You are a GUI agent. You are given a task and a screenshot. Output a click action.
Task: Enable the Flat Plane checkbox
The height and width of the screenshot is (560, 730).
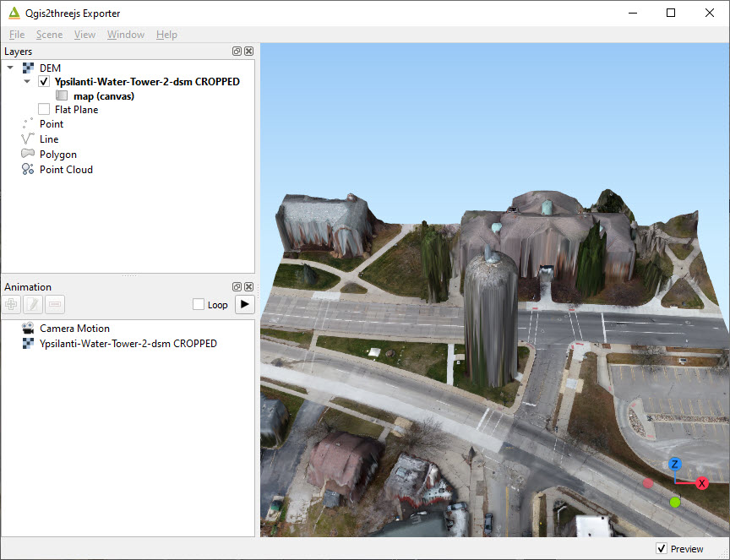click(x=44, y=109)
